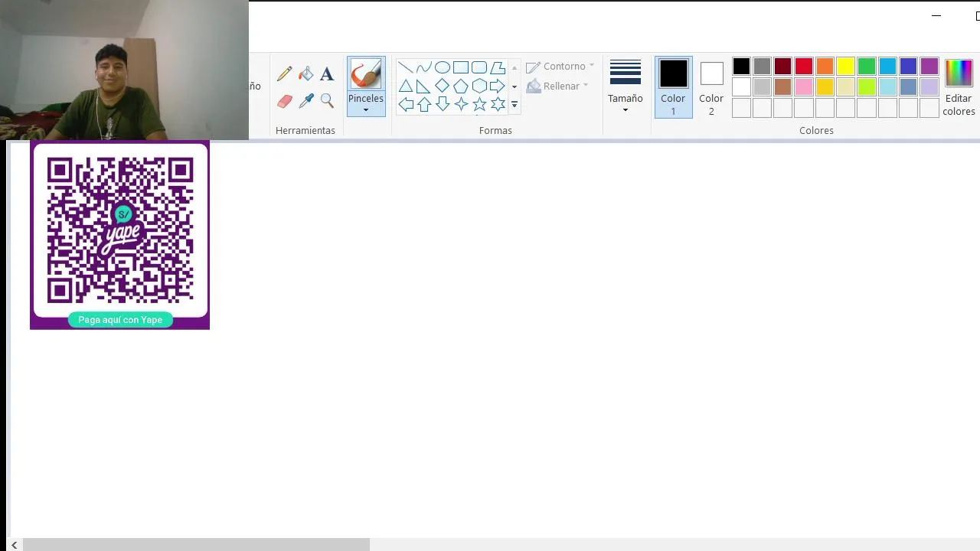
Task: Click the horizontal scrollbar left arrow
Action: (x=15, y=545)
